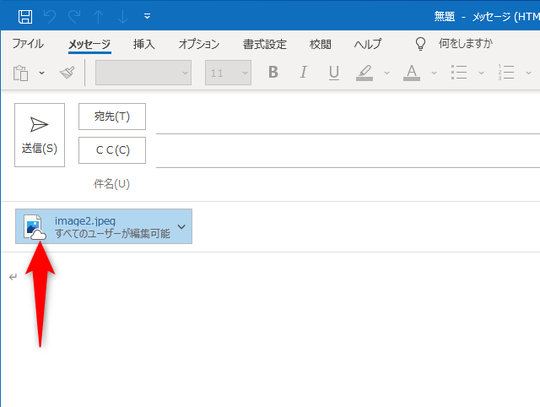Click in the message body area
The height and width of the screenshot is (407, 540).
[272, 329]
